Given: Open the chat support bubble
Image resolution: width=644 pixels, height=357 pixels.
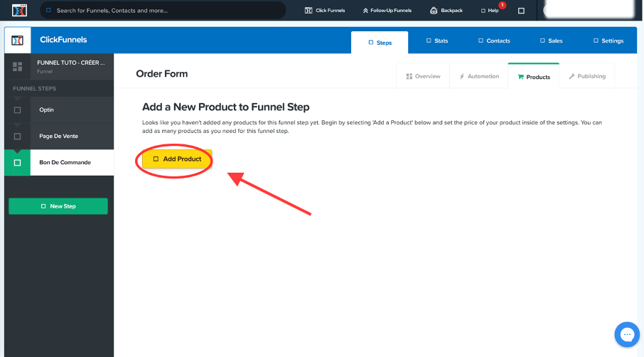Looking at the screenshot, I should pyautogui.click(x=627, y=334).
